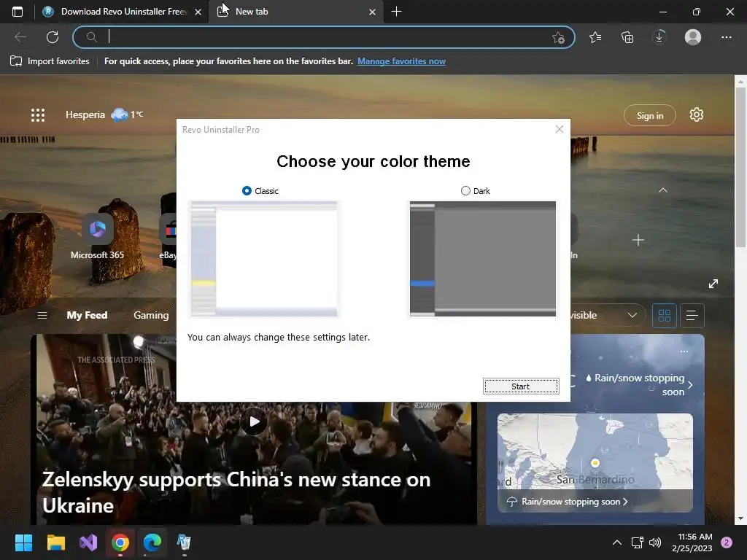
Task: Close the New tab browser tab
Action: click(373, 12)
